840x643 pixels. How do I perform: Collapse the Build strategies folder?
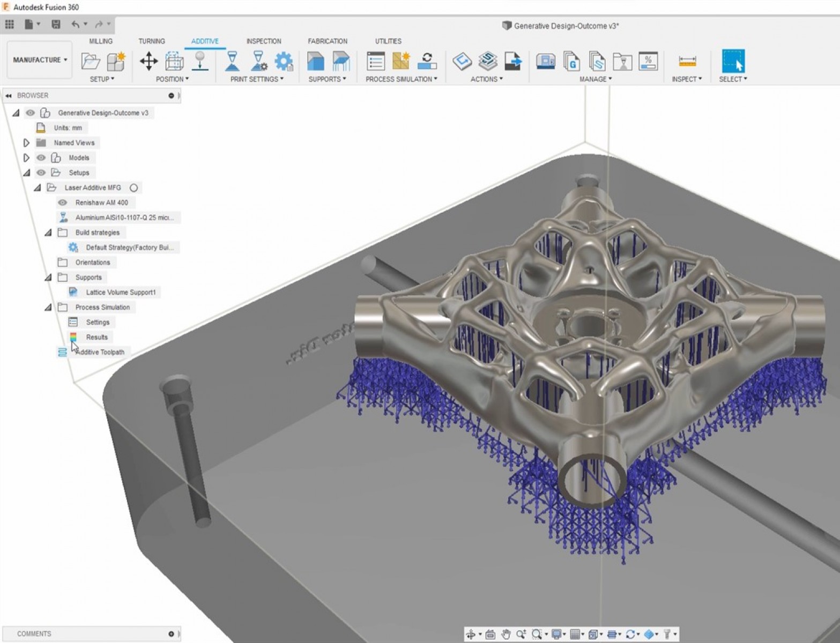(48, 232)
